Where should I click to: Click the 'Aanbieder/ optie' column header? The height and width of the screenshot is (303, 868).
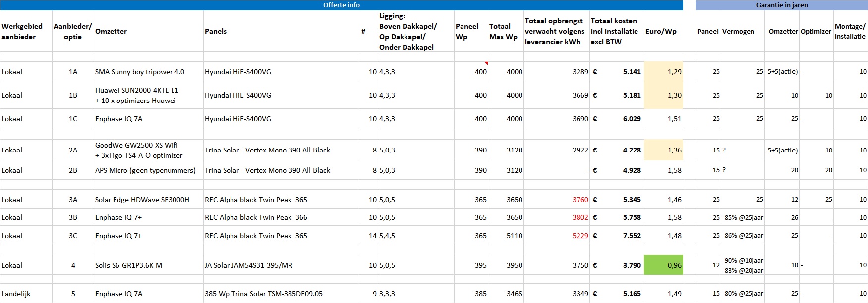pos(73,31)
